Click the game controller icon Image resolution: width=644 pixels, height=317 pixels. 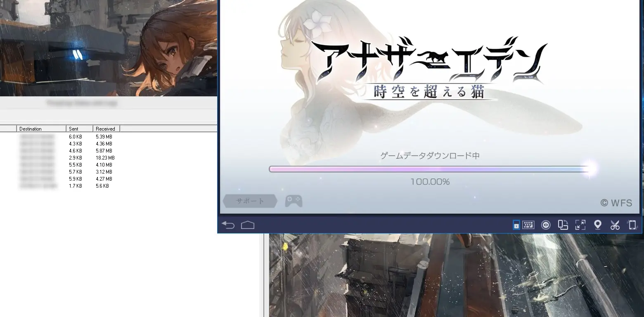point(294,201)
